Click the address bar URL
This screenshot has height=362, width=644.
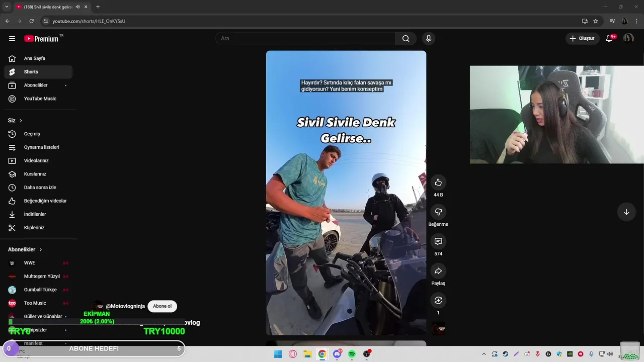point(89,21)
